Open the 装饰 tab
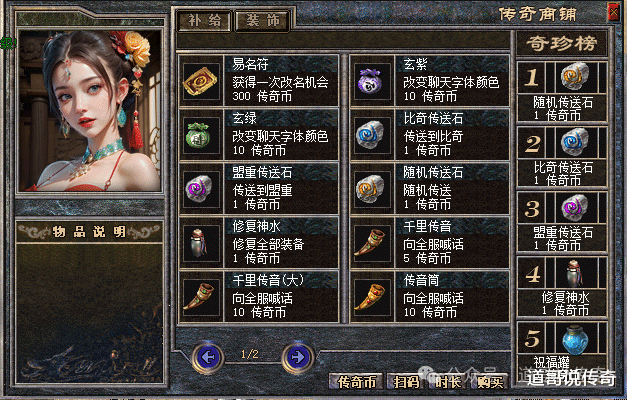Viewport: 627px width, 400px height. (x=263, y=20)
